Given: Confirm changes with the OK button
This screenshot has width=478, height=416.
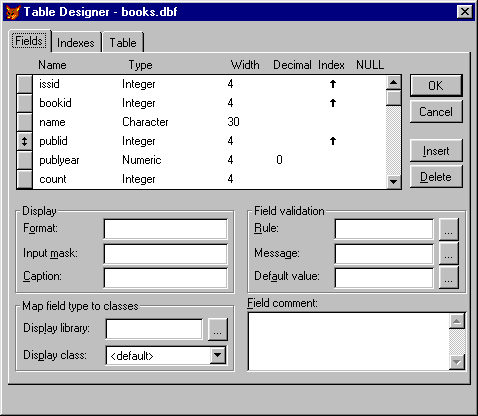Looking at the screenshot, I should pos(436,86).
